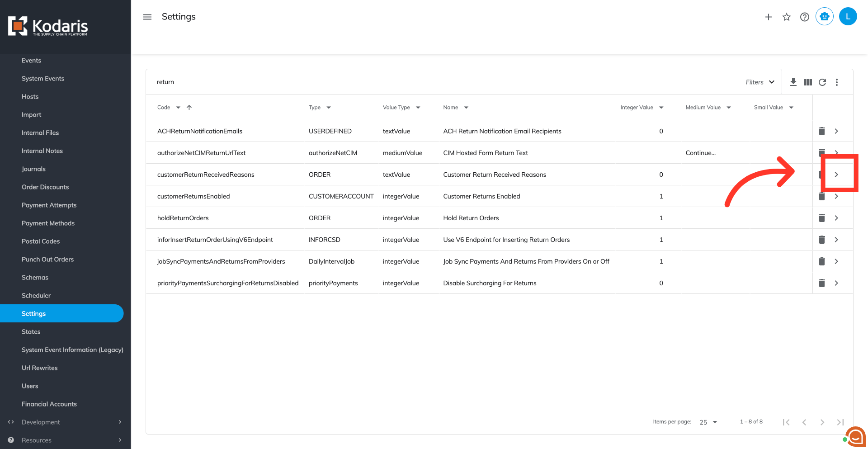This screenshot has width=868, height=449.
Task: Open Financial Accounts in the sidebar
Action: [x=49, y=404]
